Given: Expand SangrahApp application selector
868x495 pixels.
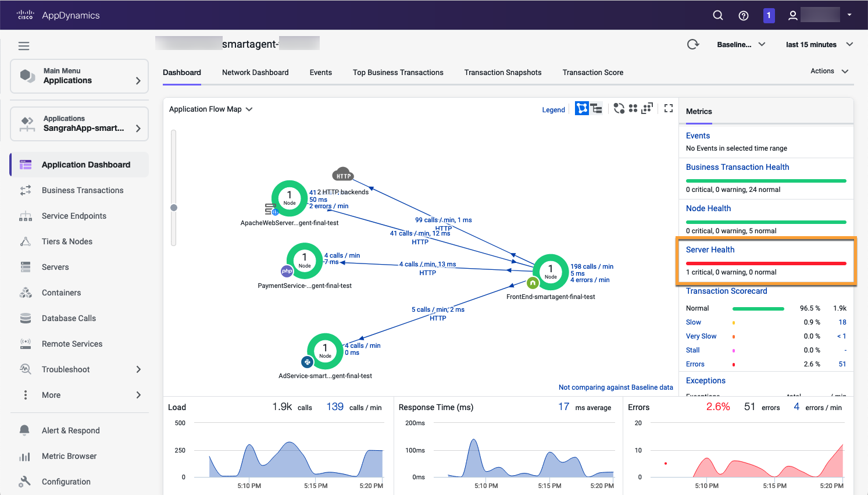Looking at the screenshot, I should coord(79,124).
